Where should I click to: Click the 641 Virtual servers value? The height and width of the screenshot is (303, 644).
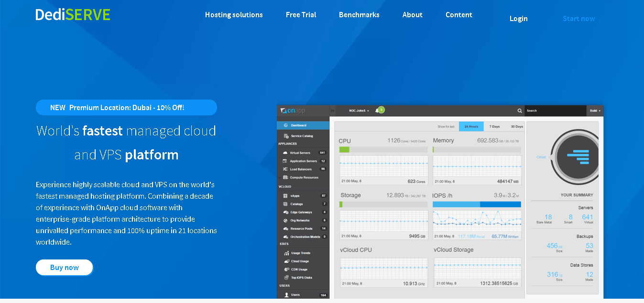pos(588,217)
